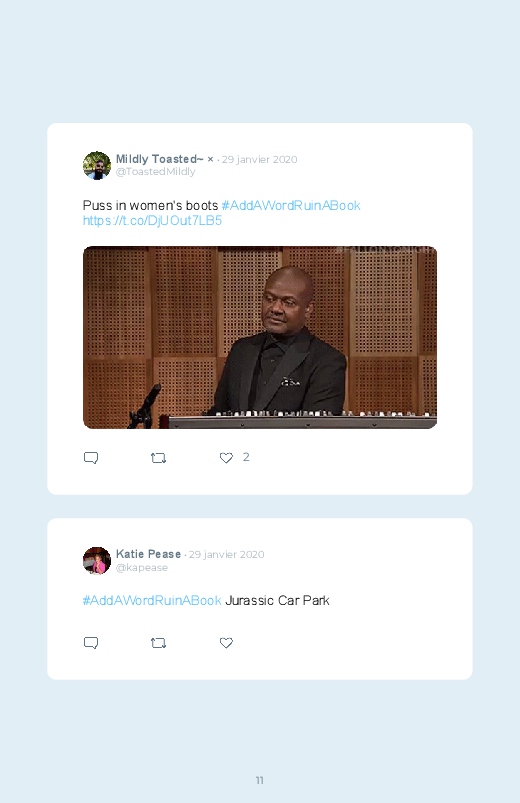
Task: Click the like count 2
Action: pos(246,457)
